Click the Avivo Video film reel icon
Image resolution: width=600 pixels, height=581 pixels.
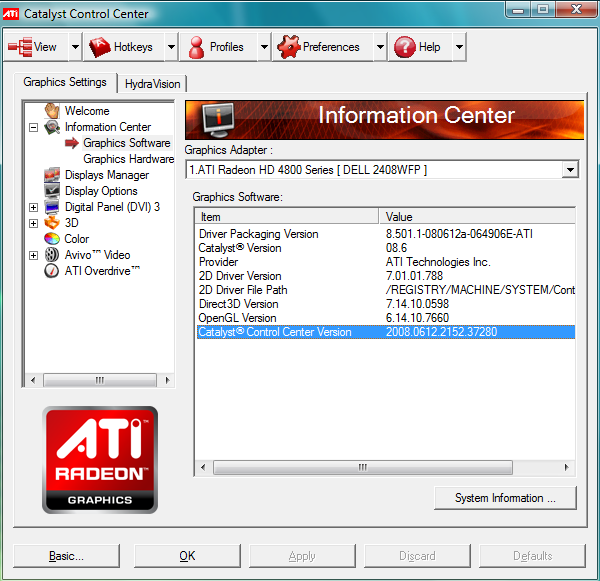52,255
